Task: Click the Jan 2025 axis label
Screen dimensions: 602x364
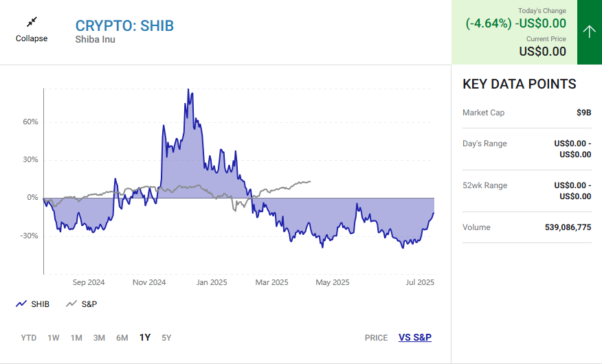Action: point(212,282)
